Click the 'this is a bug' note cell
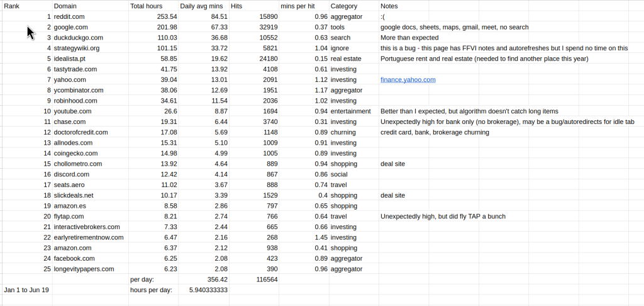The height and width of the screenshot is (306, 644). tap(504, 48)
